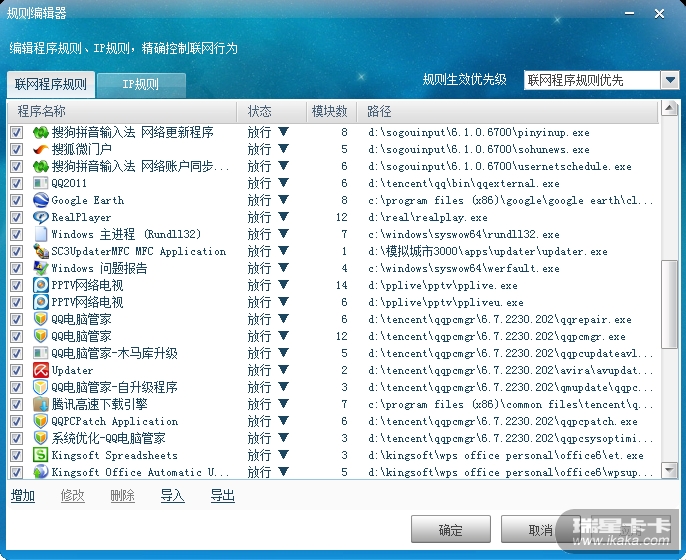Open 放行 status dropdown for QQ2011

284,182
